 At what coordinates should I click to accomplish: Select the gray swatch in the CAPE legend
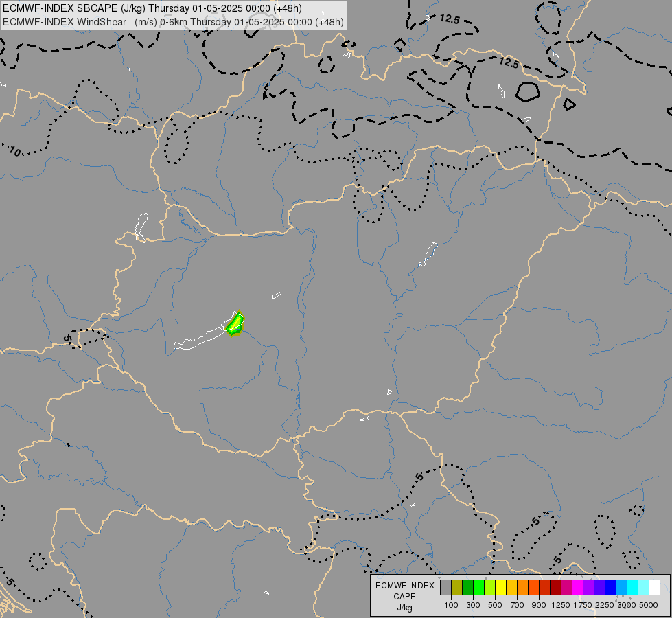coord(445,587)
